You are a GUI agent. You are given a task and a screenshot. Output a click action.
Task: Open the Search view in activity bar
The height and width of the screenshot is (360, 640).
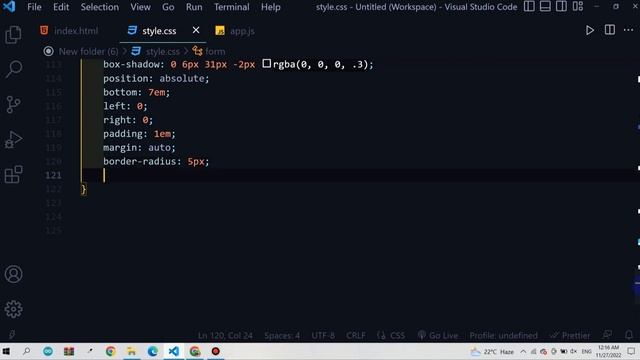pos(13,69)
